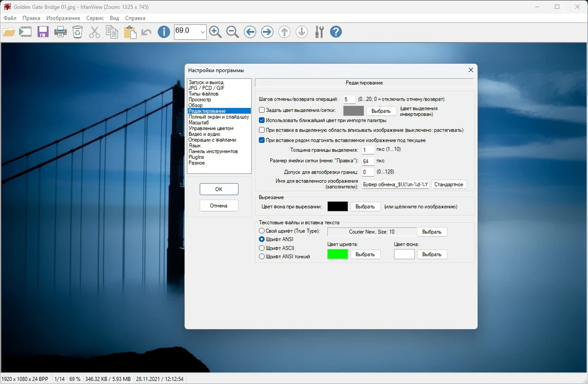Click the grey up arrow icon

click(284, 32)
